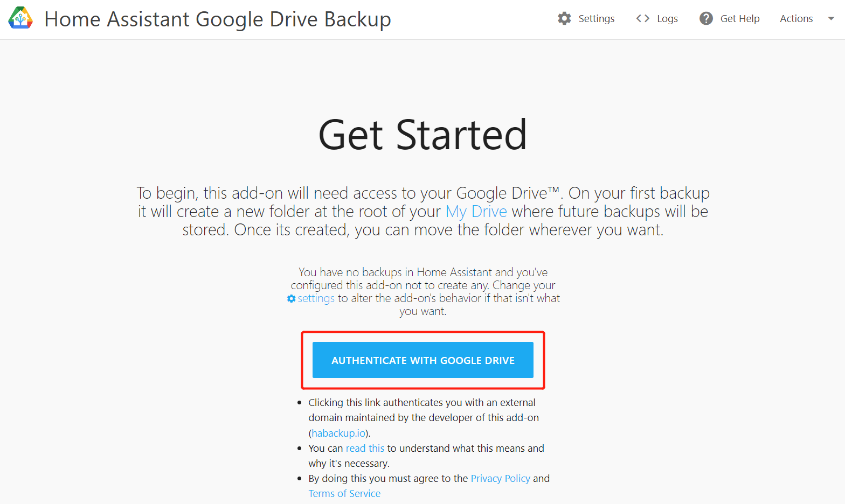Click the Home Assistant Google Drive Backup logo
This screenshot has width=845, height=504.
pos(20,18)
